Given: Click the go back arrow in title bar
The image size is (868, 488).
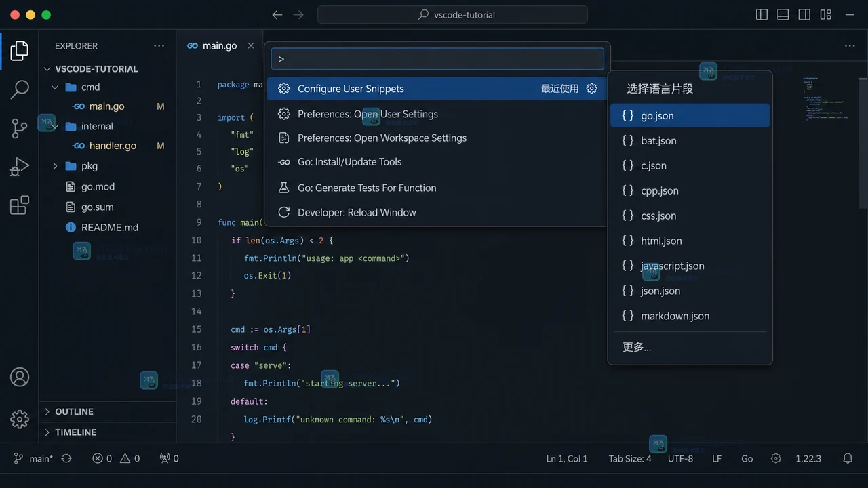Looking at the screenshot, I should click(277, 14).
